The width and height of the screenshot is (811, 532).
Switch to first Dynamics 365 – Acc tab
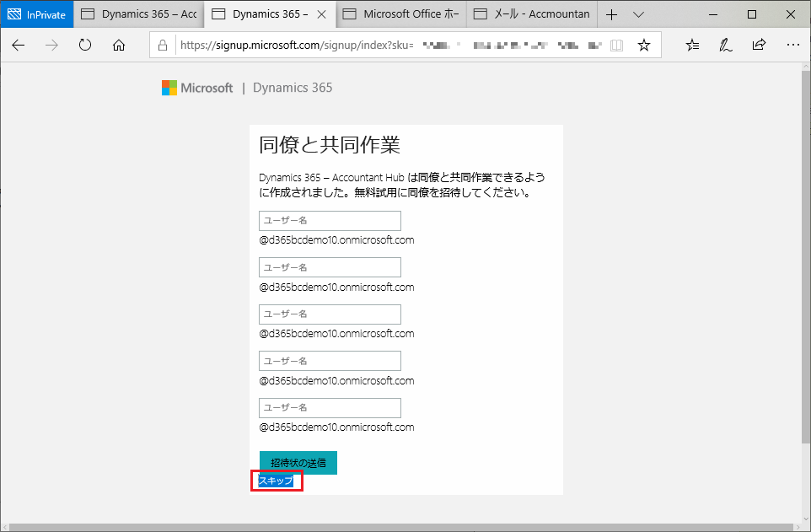point(138,14)
